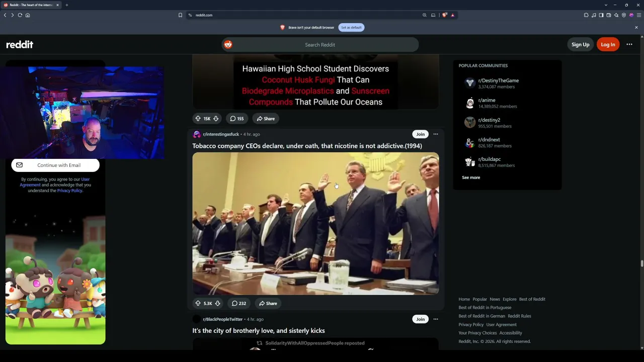Open Brave Shields lion icon
The image size is (644, 362).
(444, 15)
